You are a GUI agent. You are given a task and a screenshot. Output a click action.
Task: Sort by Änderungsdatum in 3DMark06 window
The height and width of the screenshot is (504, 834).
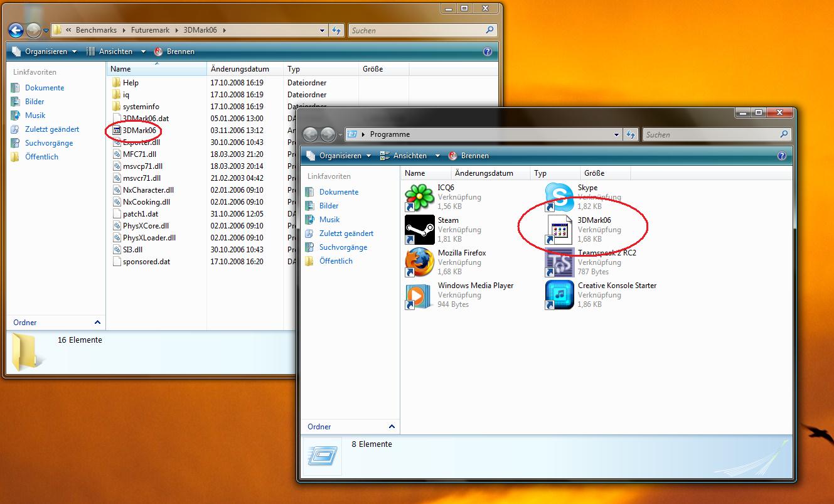point(245,69)
